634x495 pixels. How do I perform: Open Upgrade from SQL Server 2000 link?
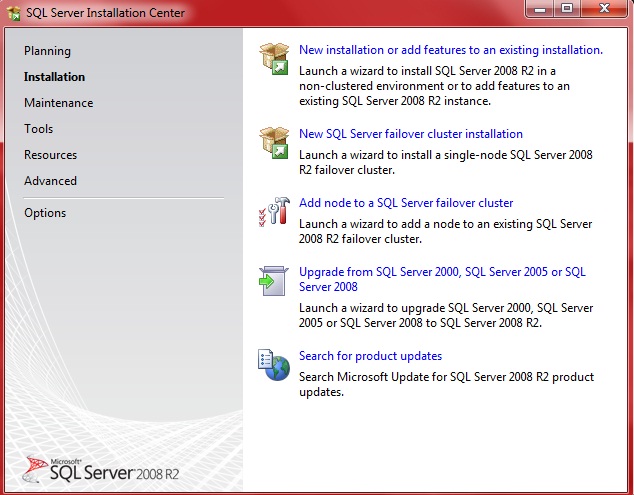coord(442,279)
